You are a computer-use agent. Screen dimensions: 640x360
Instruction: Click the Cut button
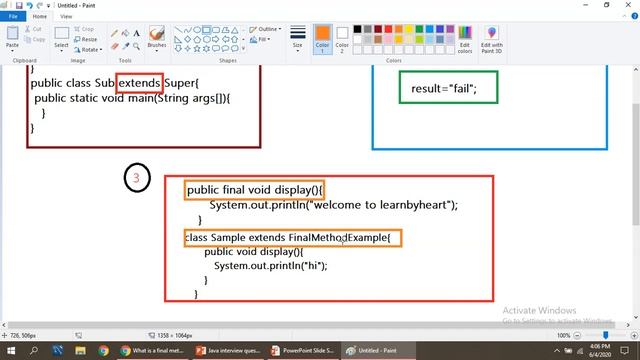33,29
